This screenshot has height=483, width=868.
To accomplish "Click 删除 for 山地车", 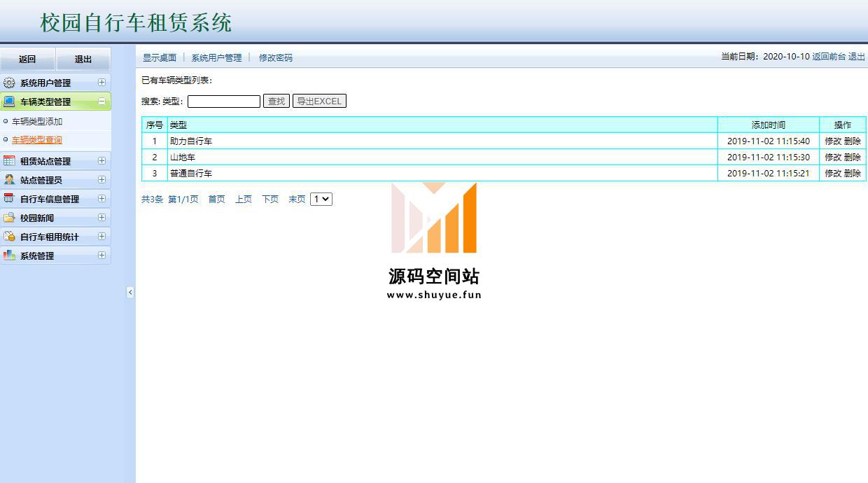I will 853,157.
